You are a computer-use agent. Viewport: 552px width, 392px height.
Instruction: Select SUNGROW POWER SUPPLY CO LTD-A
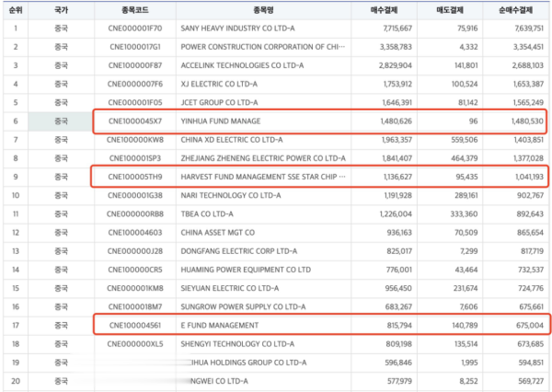pos(243,306)
